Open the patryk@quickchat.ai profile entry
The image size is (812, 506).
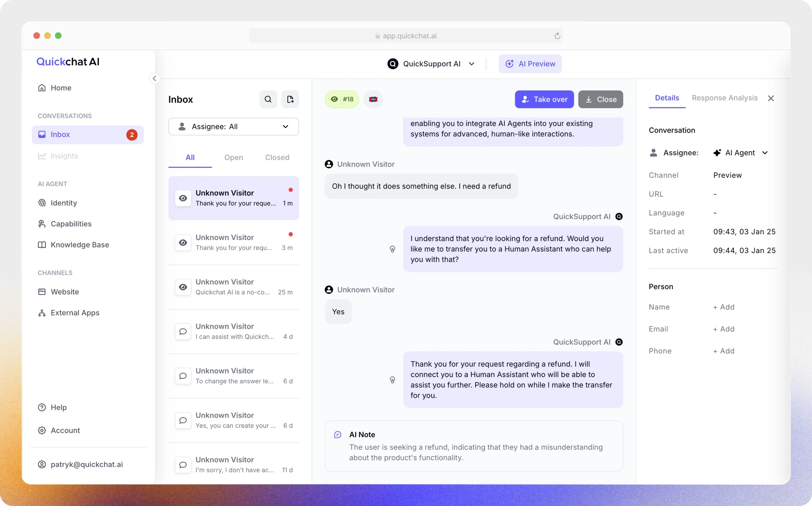pyautogui.click(x=80, y=464)
